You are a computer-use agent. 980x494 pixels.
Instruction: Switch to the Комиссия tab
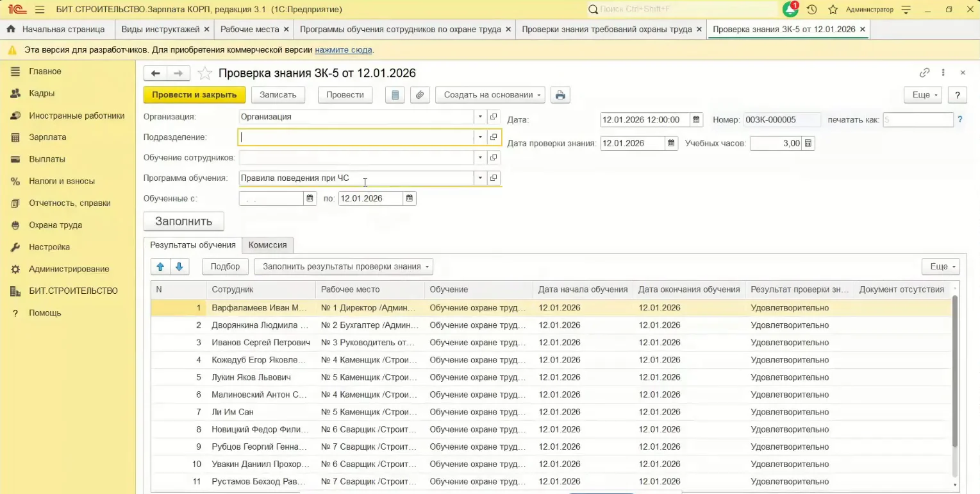coord(267,245)
